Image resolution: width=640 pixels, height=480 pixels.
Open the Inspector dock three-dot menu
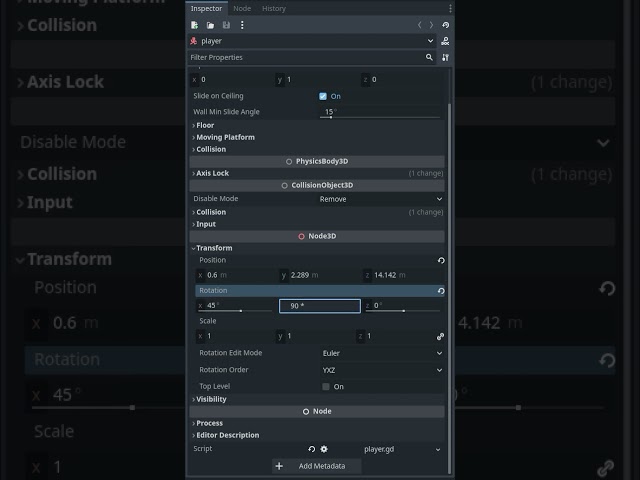click(x=450, y=8)
